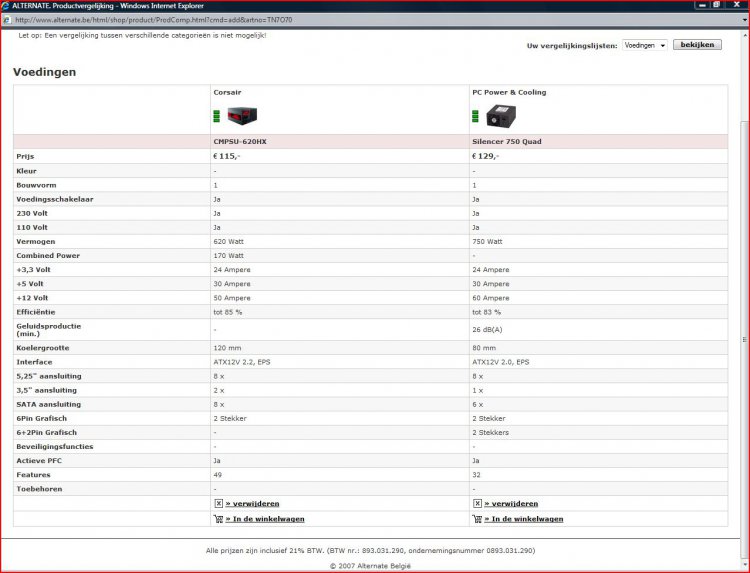Click the ATX12V 2.2, EPS value
Screen dimensions: 750x573
242,362
